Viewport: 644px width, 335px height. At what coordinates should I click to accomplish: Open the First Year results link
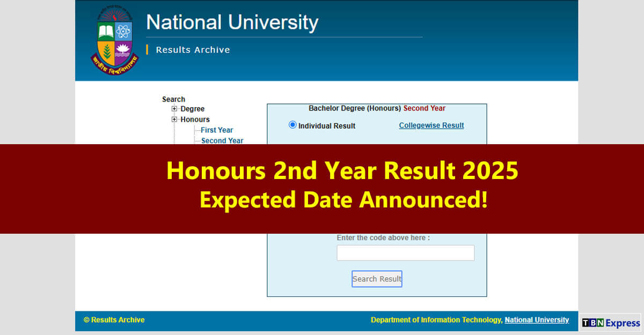tap(217, 130)
